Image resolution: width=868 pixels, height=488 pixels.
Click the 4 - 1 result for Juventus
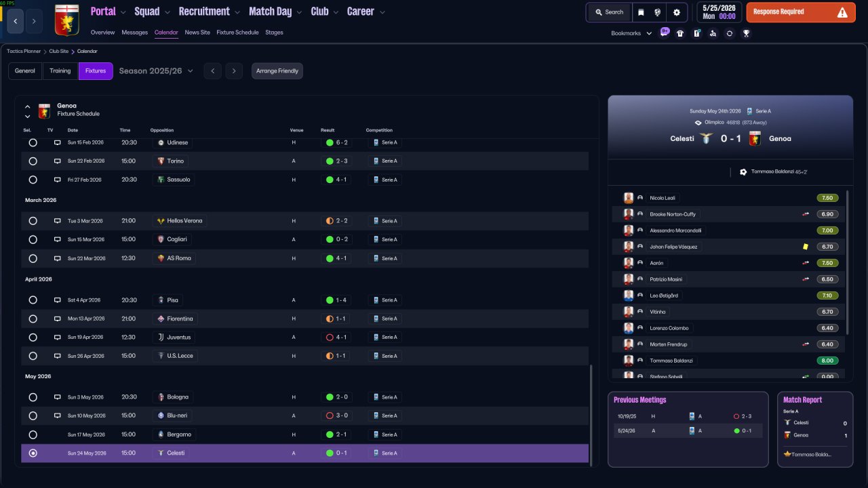(336, 337)
